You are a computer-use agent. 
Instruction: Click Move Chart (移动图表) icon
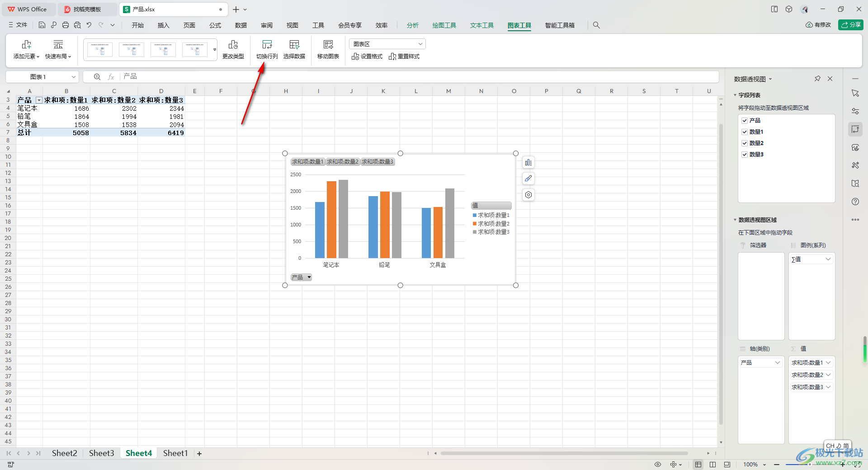[x=328, y=44]
